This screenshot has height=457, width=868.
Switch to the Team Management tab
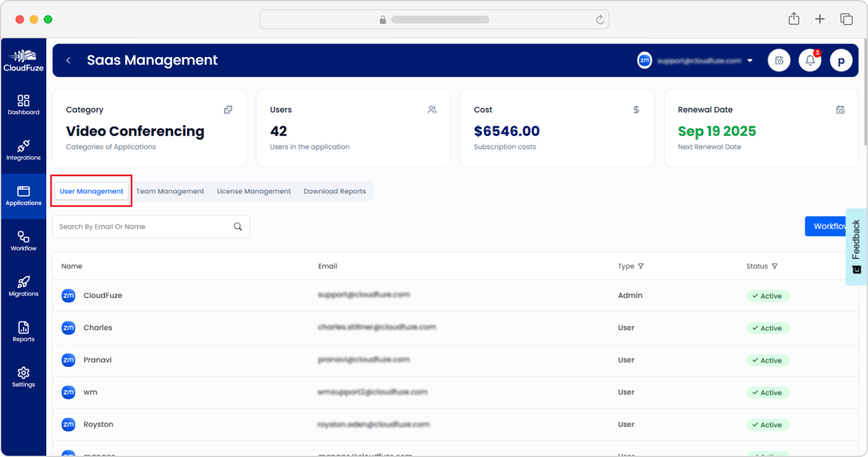[170, 191]
